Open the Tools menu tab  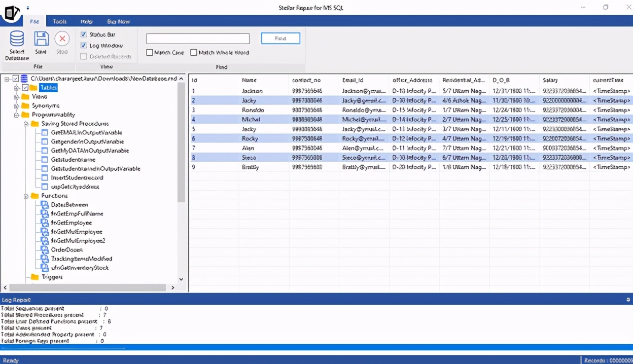[60, 21]
